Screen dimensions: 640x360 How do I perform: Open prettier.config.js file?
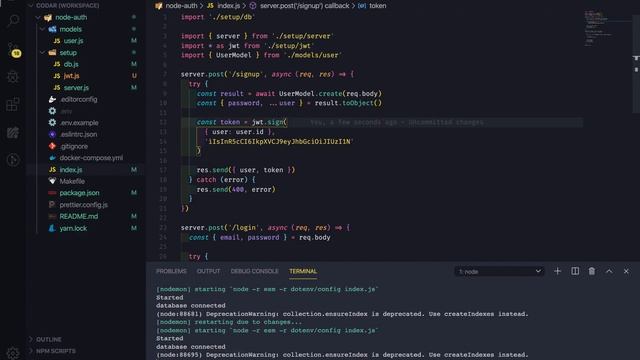click(x=84, y=205)
